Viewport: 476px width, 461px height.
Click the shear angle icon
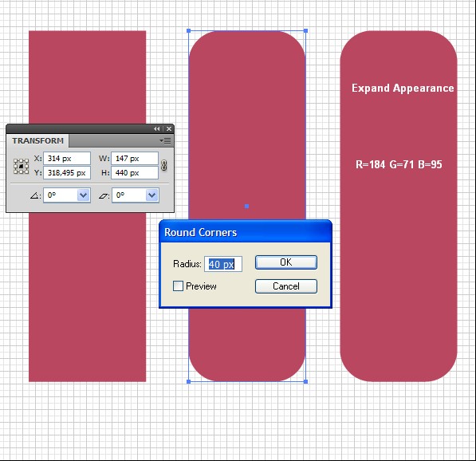tap(104, 195)
